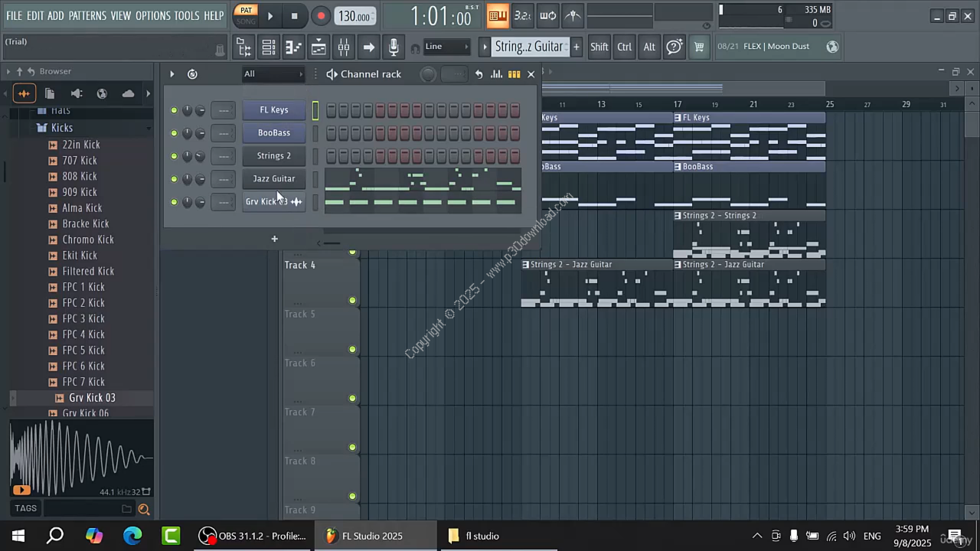Open the shopping cart icon

pos(699,47)
